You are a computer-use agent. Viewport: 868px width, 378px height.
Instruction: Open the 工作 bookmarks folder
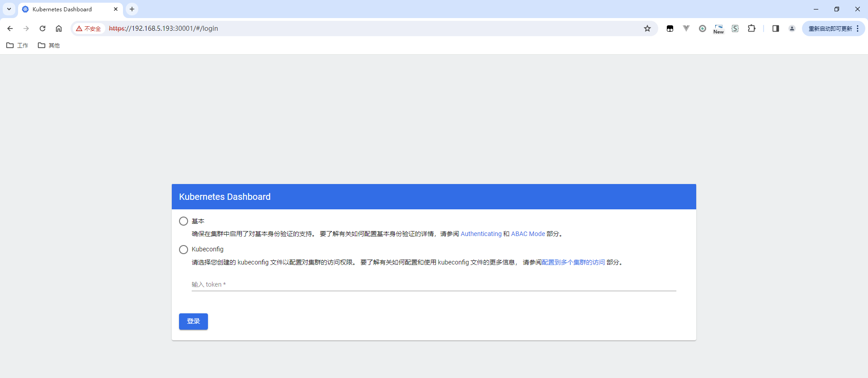17,45
